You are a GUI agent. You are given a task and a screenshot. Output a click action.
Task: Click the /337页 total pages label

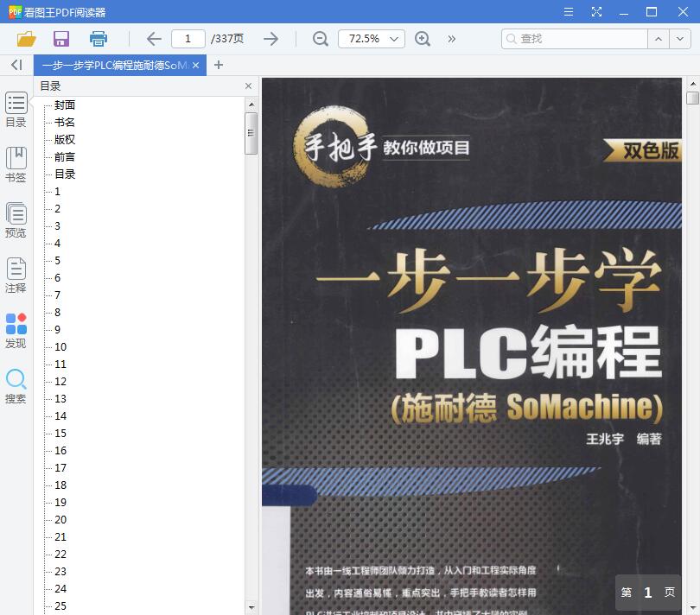(227, 39)
